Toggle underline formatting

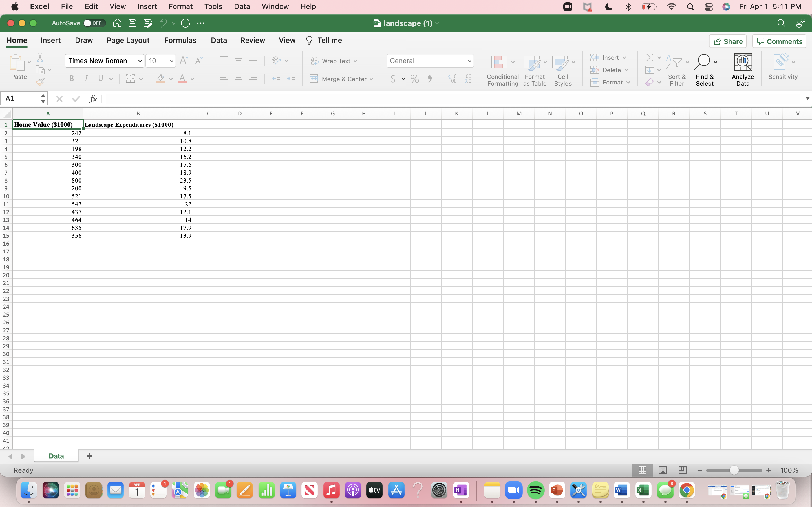point(100,79)
